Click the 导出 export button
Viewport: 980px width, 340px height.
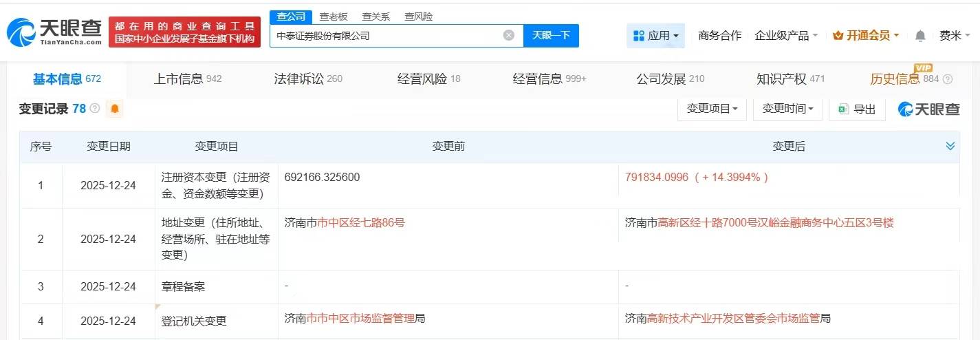tap(857, 109)
